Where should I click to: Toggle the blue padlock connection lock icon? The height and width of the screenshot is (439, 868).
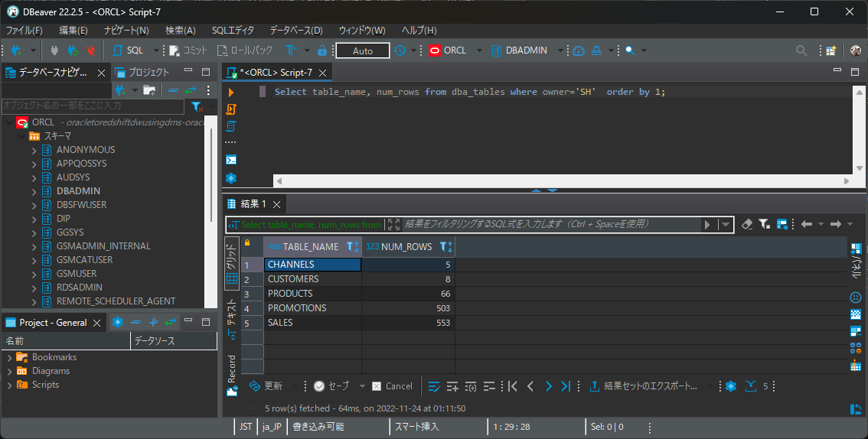[322, 50]
